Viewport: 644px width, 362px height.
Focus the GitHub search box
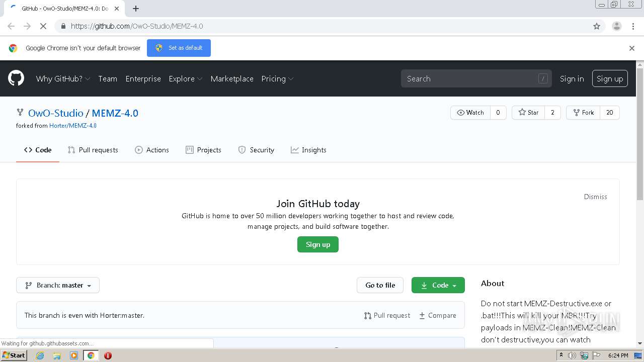pyautogui.click(x=476, y=78)
